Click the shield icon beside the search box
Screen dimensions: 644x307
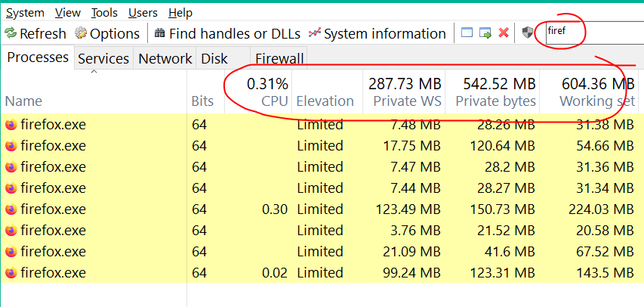pyautogui.click(x=528, y=33)
